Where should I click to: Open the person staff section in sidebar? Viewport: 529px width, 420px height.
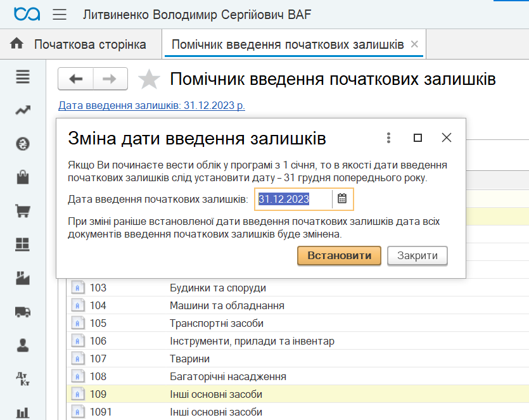23,345
